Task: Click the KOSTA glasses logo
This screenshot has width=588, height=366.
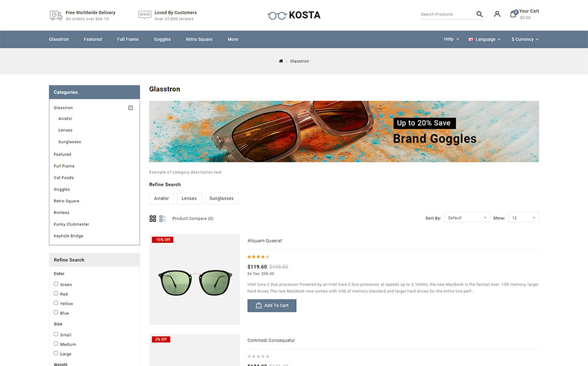Action: pos(294,15)
